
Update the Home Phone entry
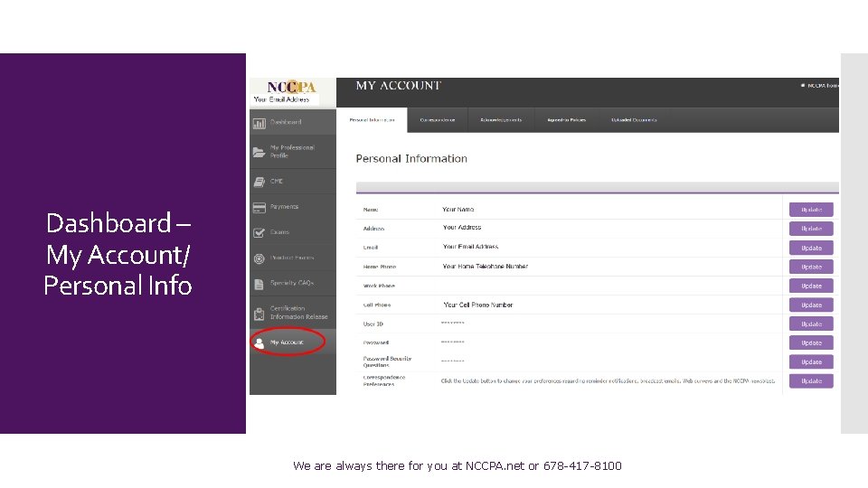[x=811, y=267]
